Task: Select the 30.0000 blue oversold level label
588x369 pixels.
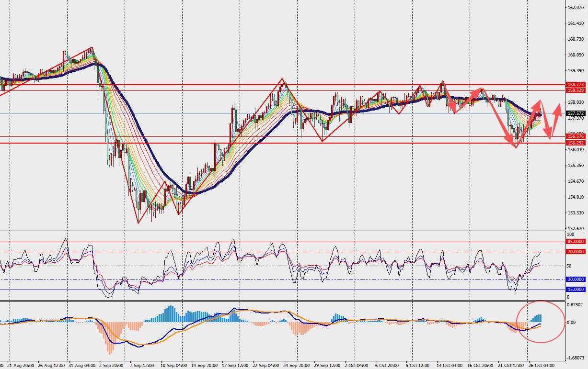Action: [576, 280]
